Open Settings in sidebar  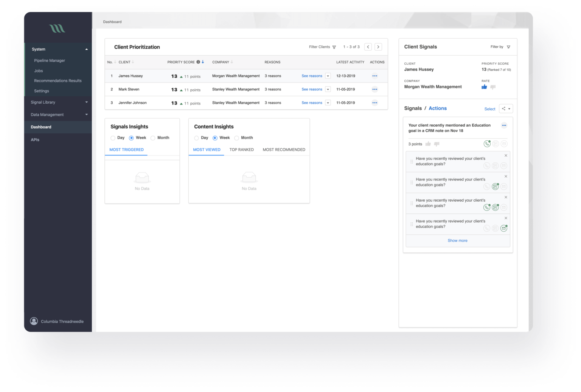42,91
